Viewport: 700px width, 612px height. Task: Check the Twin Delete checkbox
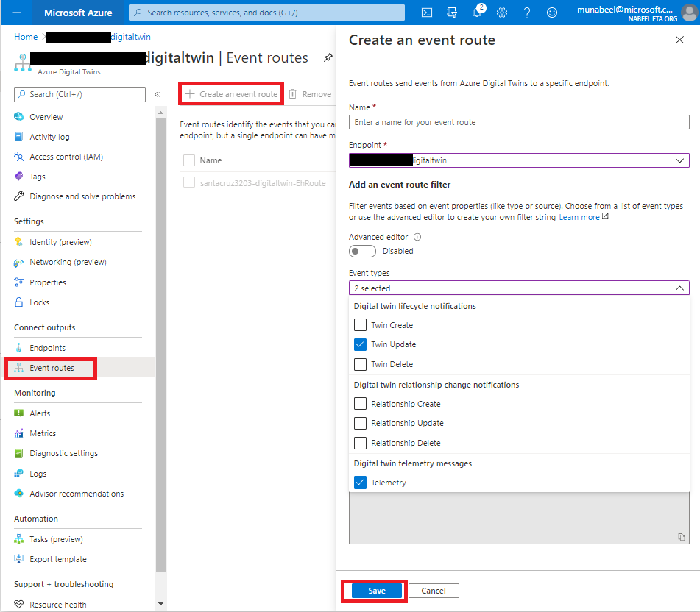360,364
